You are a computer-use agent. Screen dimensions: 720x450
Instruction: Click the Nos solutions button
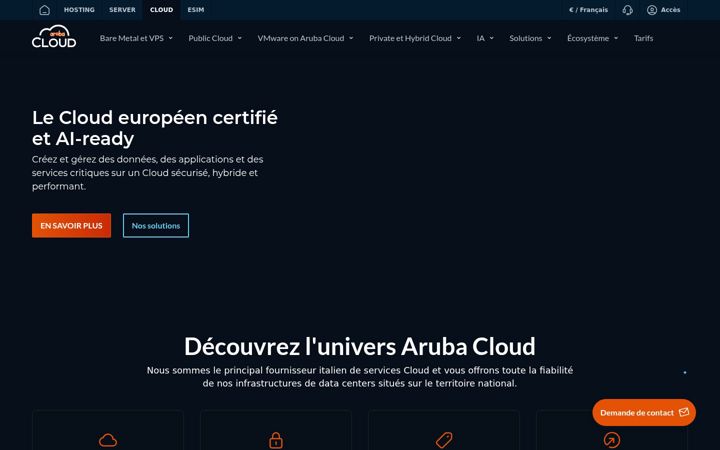156,225
